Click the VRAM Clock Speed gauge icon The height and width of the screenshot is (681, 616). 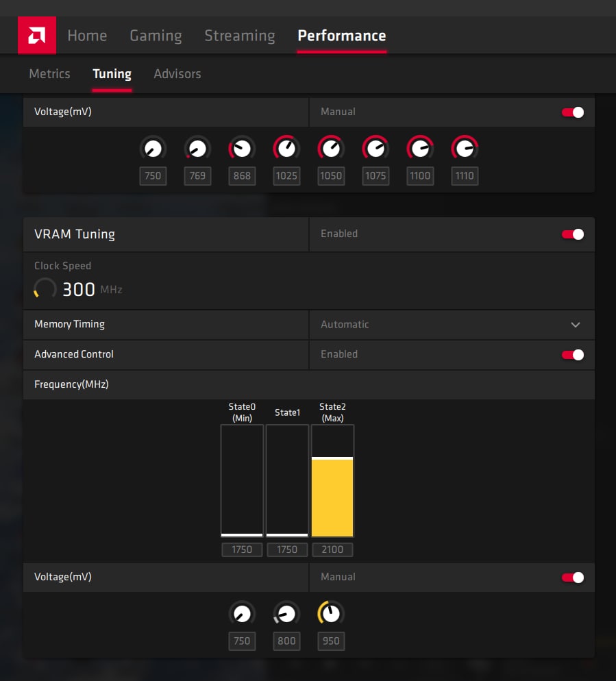pyautogui.click(x=45, y=288)
